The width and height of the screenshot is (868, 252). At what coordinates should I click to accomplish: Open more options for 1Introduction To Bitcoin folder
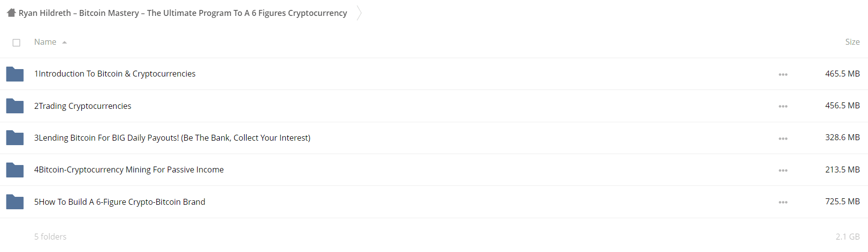783,75
